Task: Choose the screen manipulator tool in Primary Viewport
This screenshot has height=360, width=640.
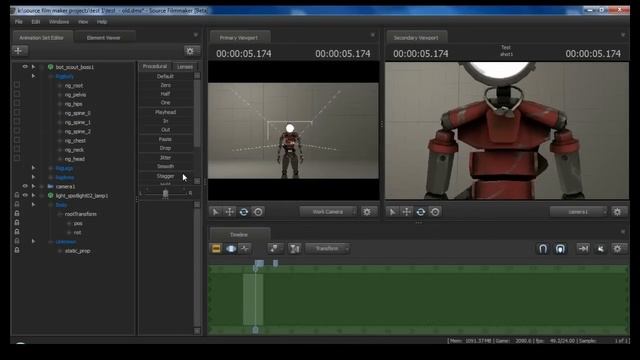Action: click(x=258, y=212)
